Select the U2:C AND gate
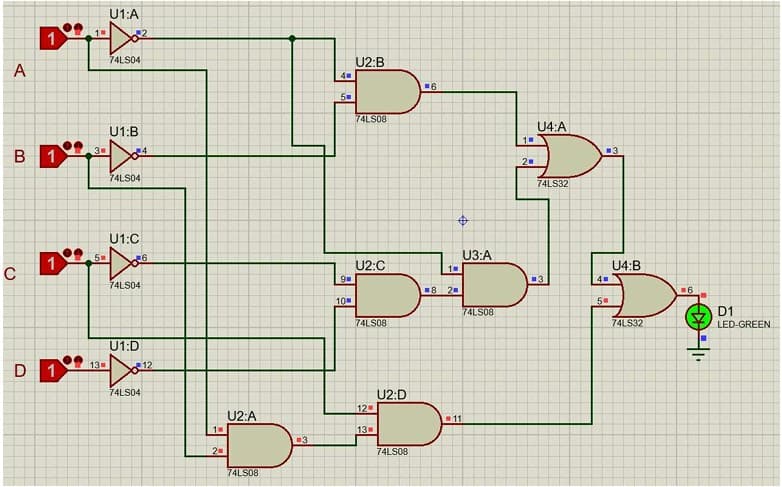This screenshot has width=782, height=487. point(388,295)
